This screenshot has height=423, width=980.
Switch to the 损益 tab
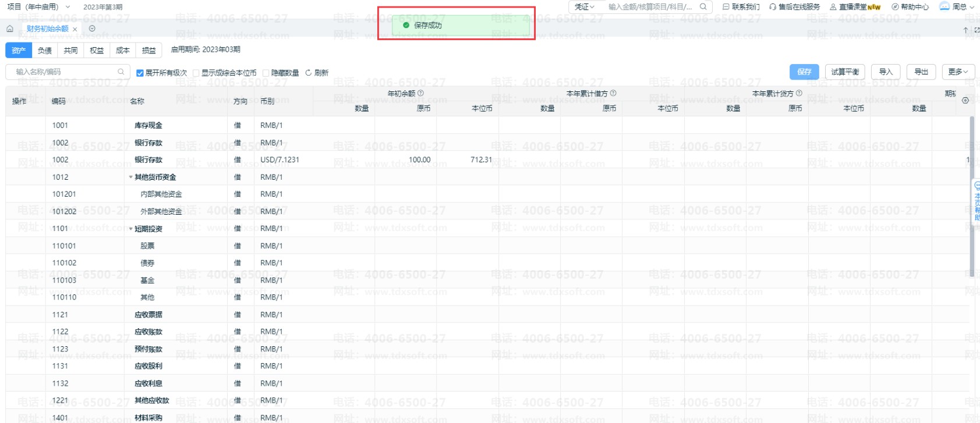(148, 51)
